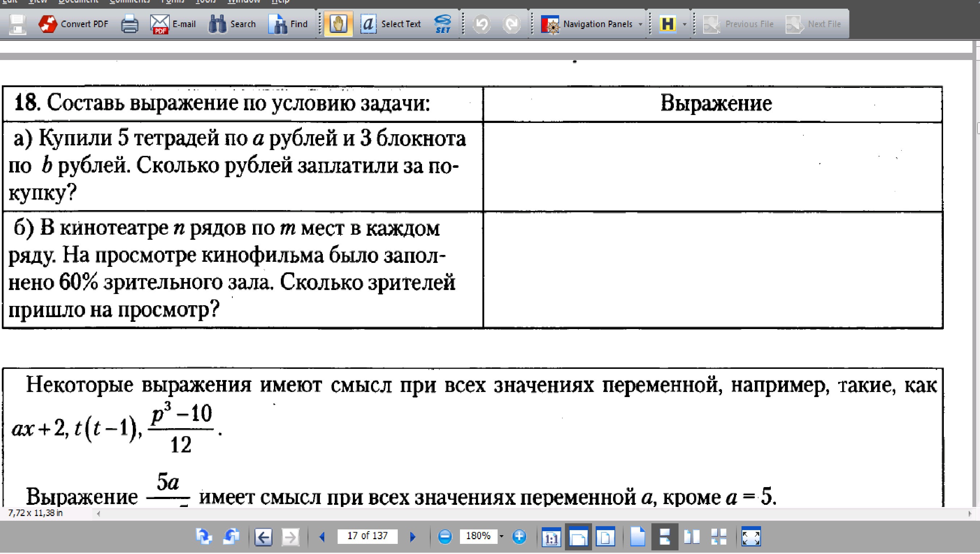Image resolution: width=980 pixels, height=554 pixels.
Task: Click the blue SET icon
Action: tap(442, 24)
